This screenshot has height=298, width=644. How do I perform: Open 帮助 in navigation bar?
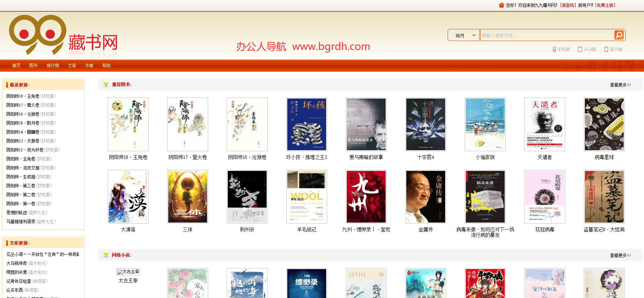point(107,65)
